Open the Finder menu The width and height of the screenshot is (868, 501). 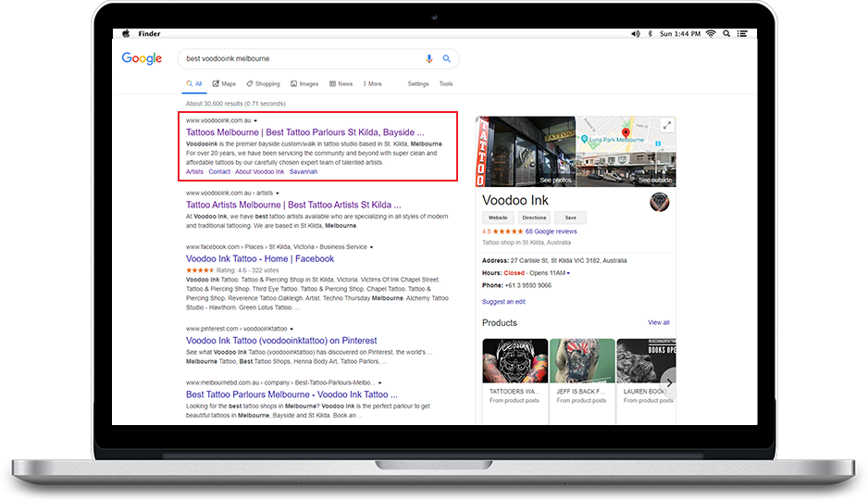[x=150, y=34]
